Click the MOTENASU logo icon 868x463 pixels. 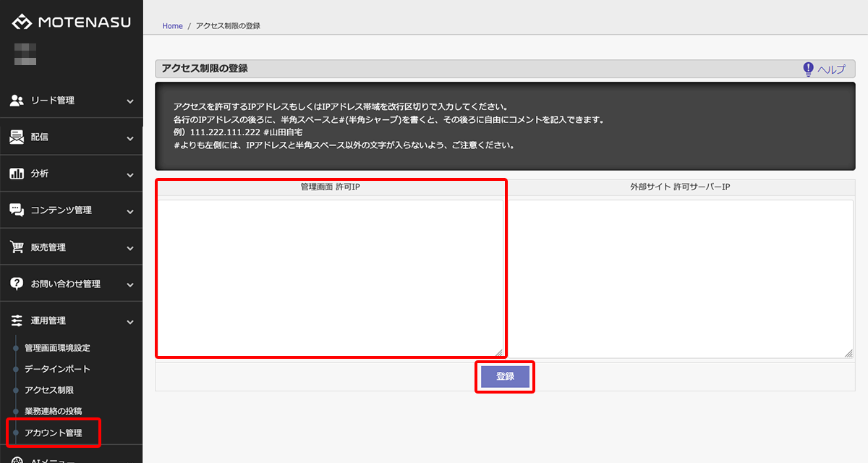pyautogui.click(x=22, y=22)
